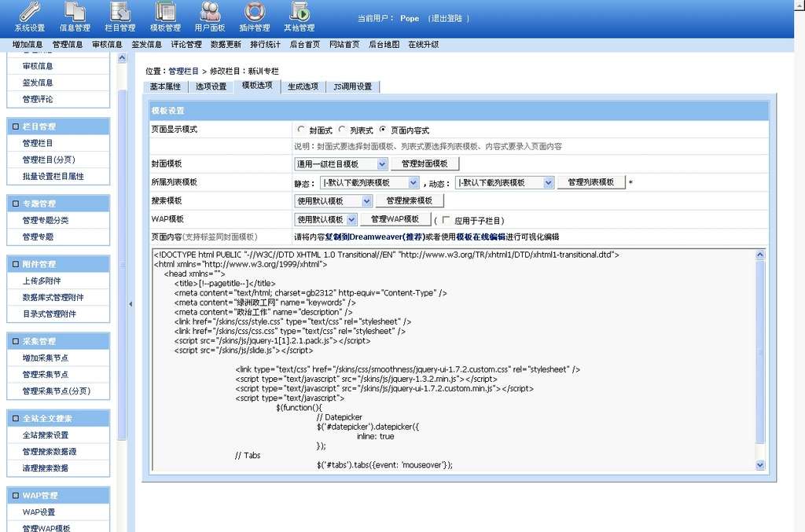Viewport: 805px width, 532px height.
Task: Collapse the 采集管理 sidebar section icon
Action: (x=16, y=341)
